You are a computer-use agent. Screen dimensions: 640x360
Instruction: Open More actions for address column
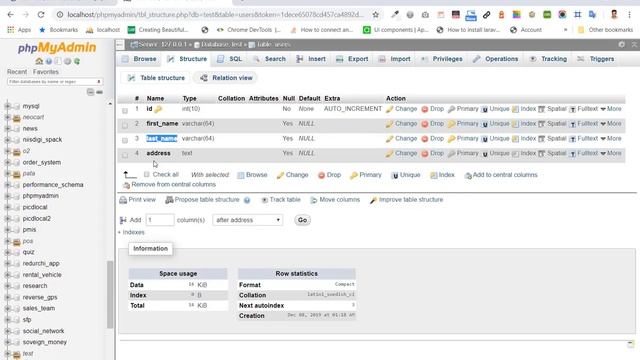(611, 153)
